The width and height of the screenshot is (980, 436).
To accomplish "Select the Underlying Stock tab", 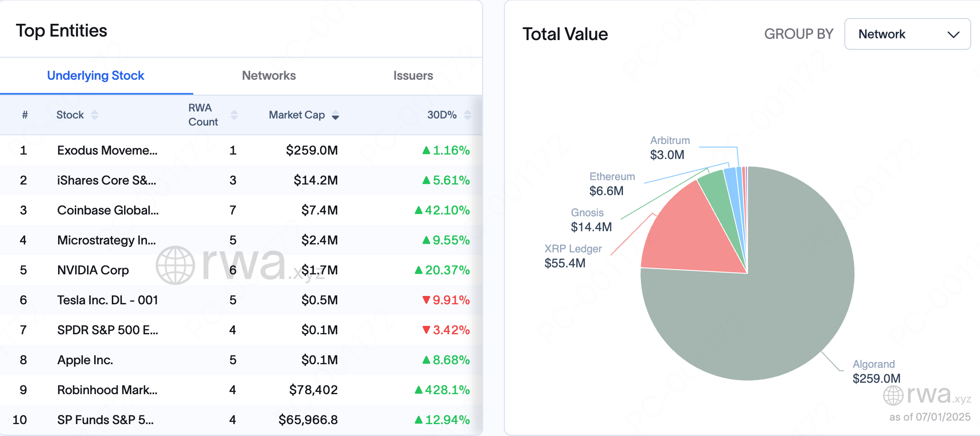I will point(96,76).
